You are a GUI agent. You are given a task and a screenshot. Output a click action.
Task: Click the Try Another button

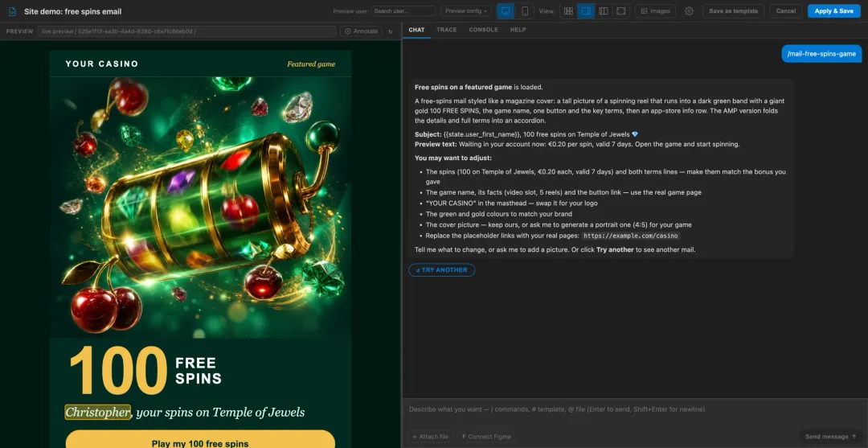point(442,270)
